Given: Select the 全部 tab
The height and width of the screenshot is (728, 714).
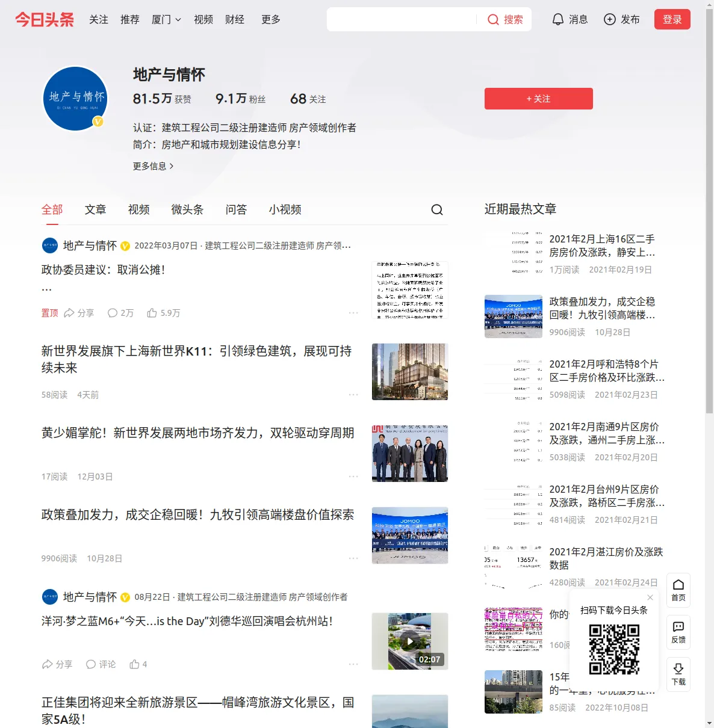Looking at the screenshot, I should (52, 209).
